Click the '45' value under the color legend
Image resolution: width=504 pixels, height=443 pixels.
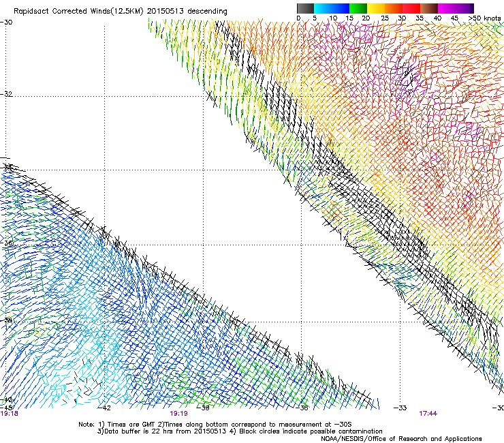coord(454,18)
